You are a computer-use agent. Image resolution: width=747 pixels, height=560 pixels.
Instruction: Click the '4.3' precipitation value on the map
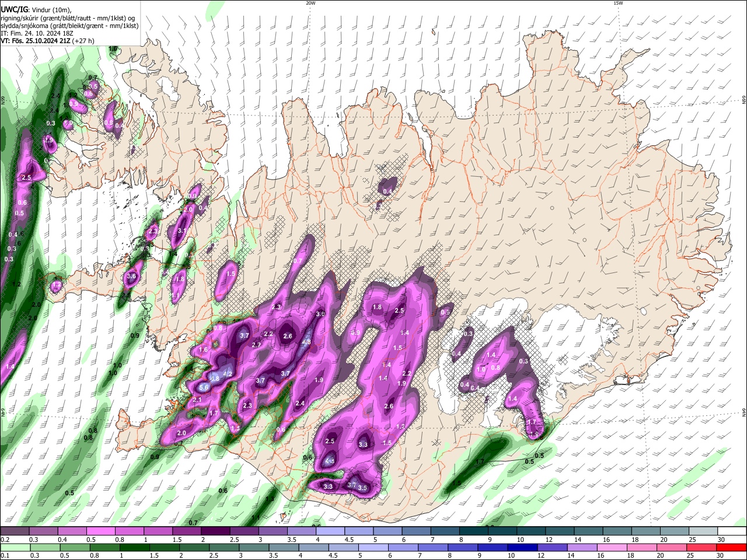329,461
